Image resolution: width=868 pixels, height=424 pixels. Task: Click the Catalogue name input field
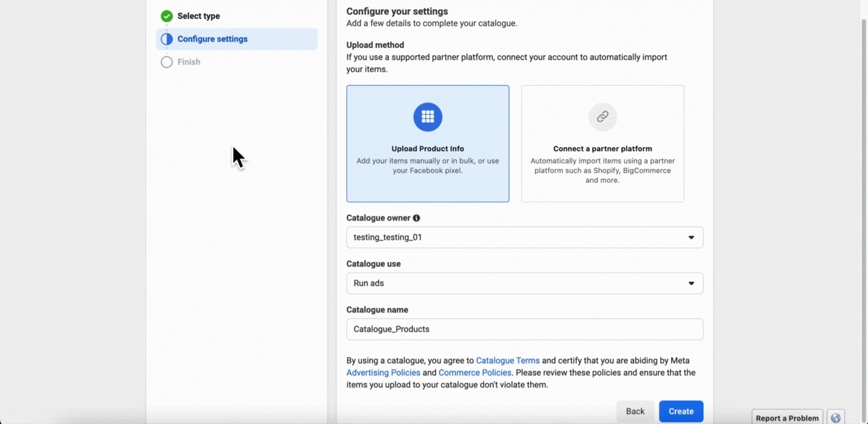525,329
